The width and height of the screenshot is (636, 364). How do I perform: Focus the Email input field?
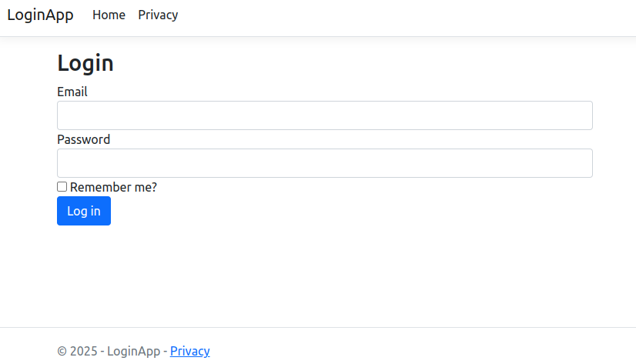324,115
